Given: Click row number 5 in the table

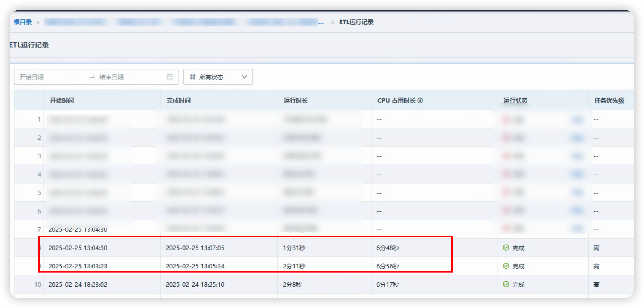Looking at the screenshot, I should pyautogui.click(x=39, y=193).
